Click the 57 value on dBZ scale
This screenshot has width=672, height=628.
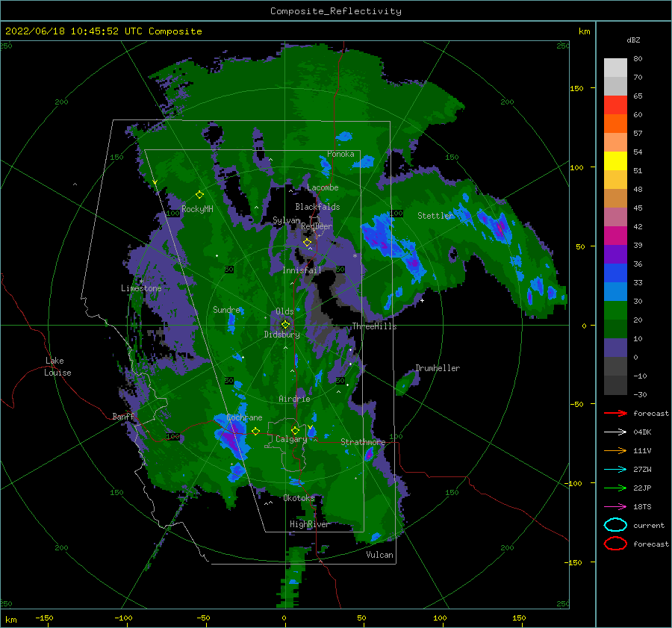click(638, 134)
